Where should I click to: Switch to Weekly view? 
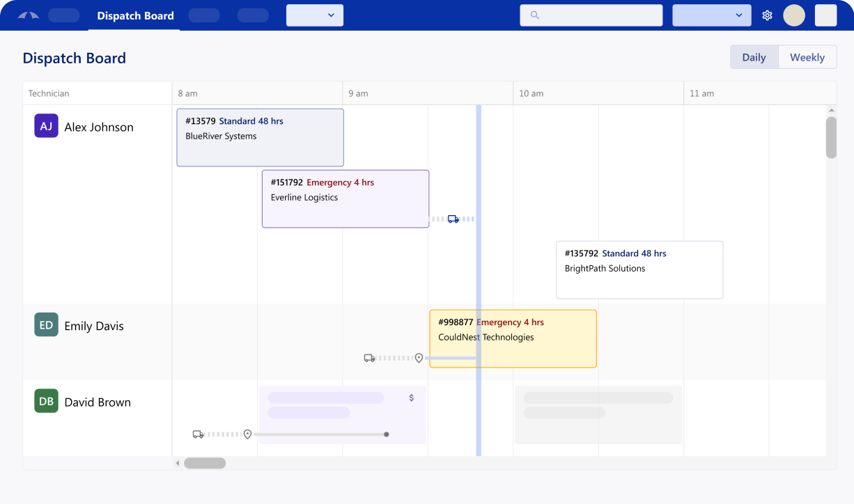pos(807,57)
